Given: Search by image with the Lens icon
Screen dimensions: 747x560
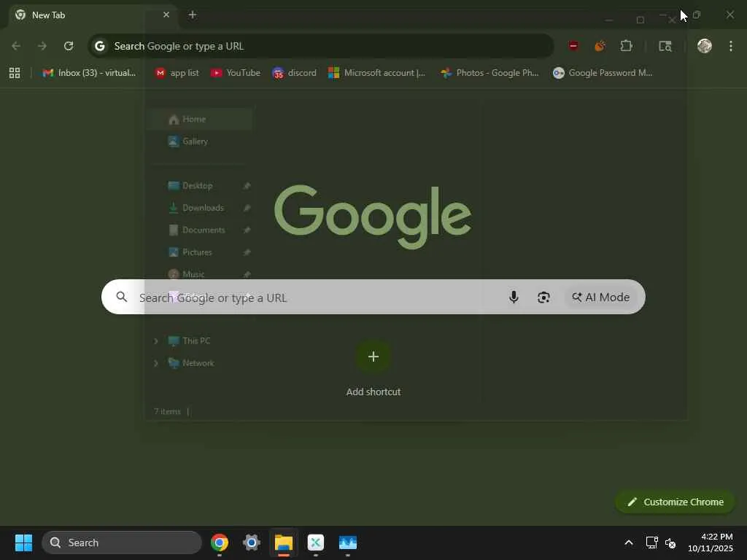Looking at the screenshot, I should tap(543, 297).
